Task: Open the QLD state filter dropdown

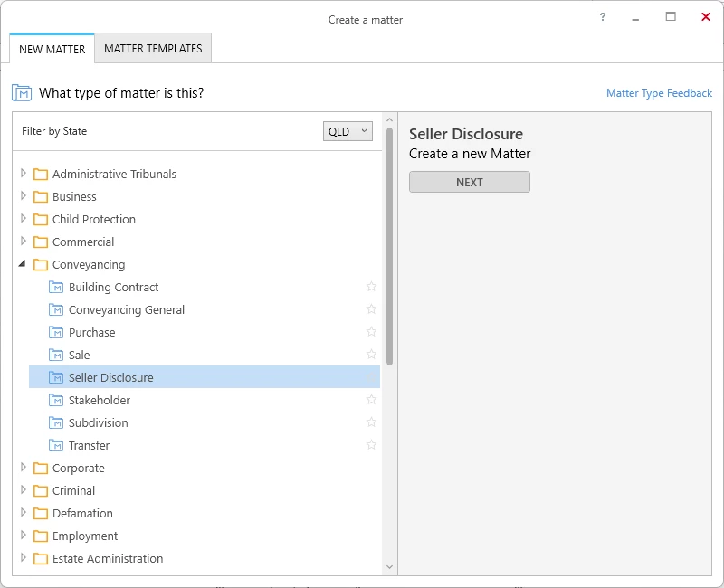Action: pos(348,131)
